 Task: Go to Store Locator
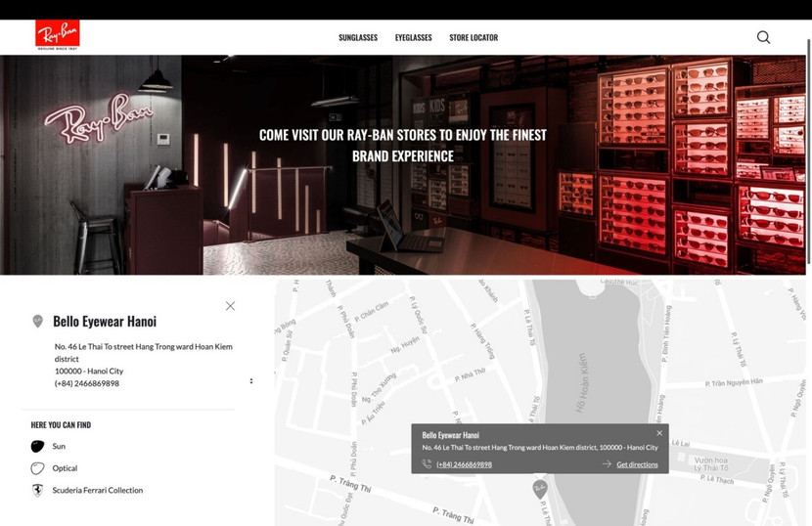point(474,37)
